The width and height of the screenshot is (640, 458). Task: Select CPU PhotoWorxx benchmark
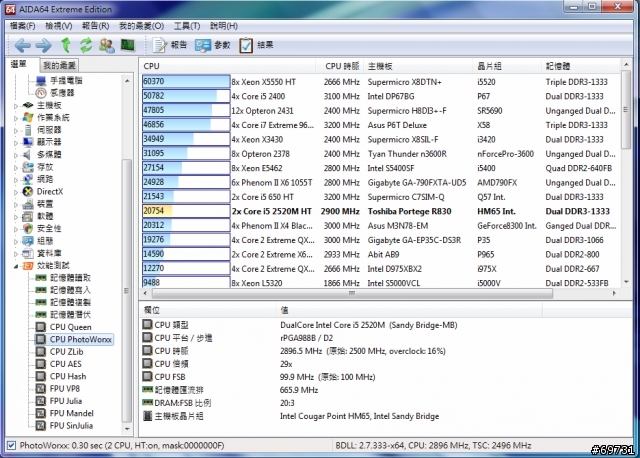pos(80,339)
